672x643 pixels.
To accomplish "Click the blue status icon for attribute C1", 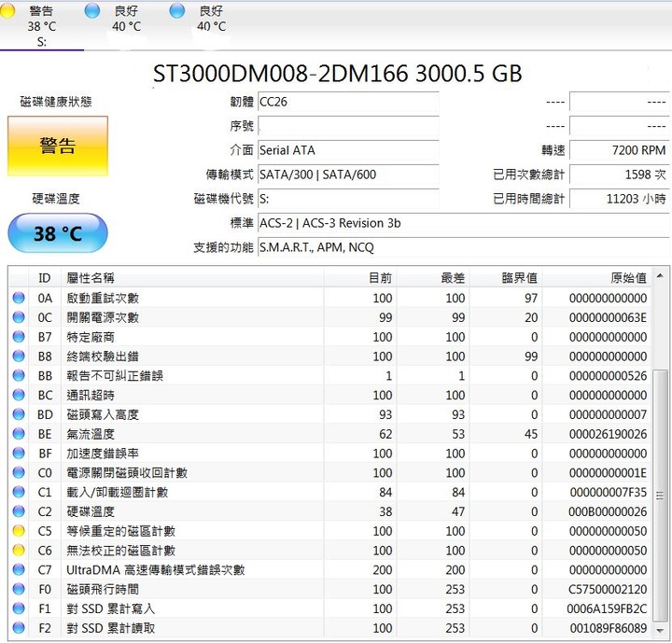I will coord(19,492).
